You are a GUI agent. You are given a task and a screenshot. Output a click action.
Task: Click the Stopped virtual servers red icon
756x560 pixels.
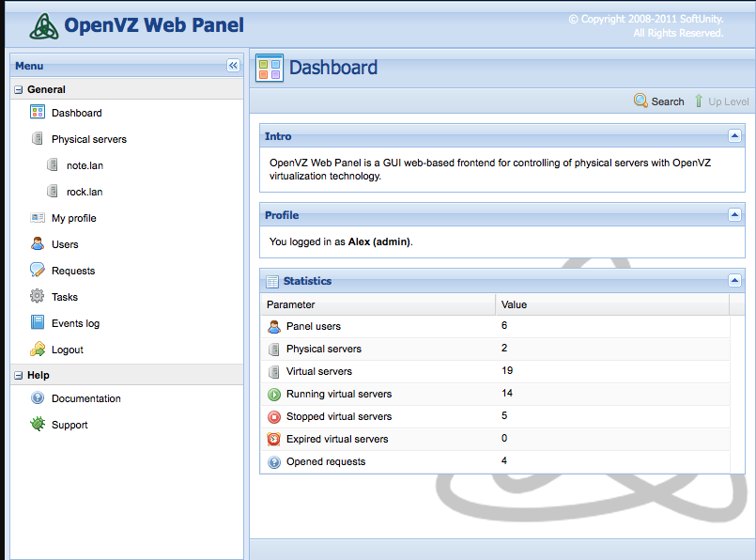(274, 417)
